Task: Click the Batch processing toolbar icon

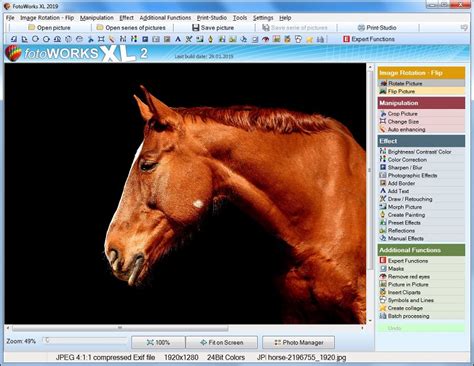Action: 320,39
